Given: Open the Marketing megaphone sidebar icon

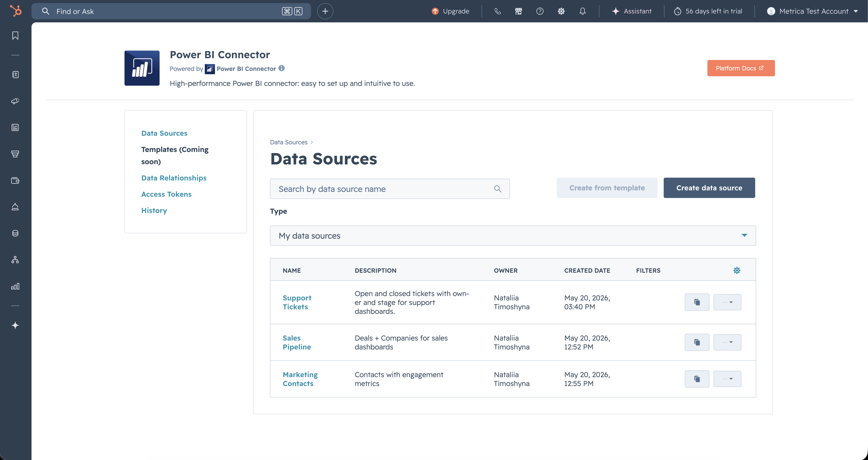Looking at the screenshot, I should pos(15,101).
